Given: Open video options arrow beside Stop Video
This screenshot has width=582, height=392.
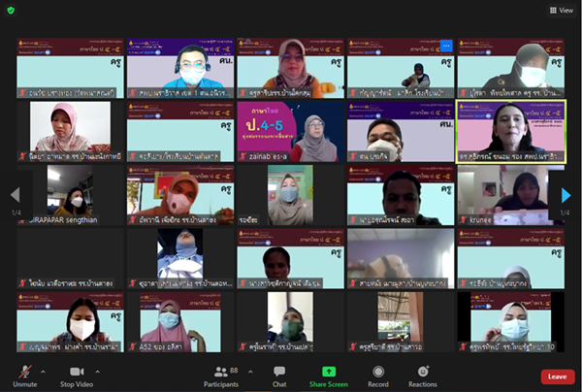Looking at the screenshot, I should click(x=98, y=370).
